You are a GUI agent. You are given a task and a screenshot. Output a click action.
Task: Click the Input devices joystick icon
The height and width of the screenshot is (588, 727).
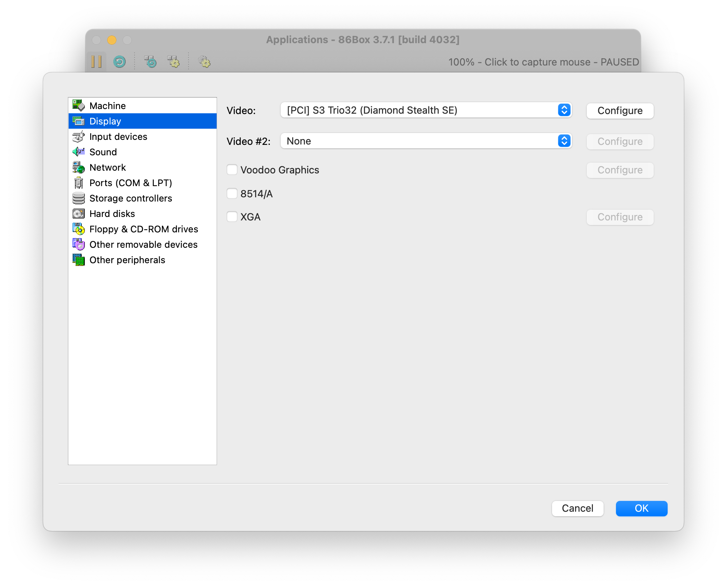79,136
